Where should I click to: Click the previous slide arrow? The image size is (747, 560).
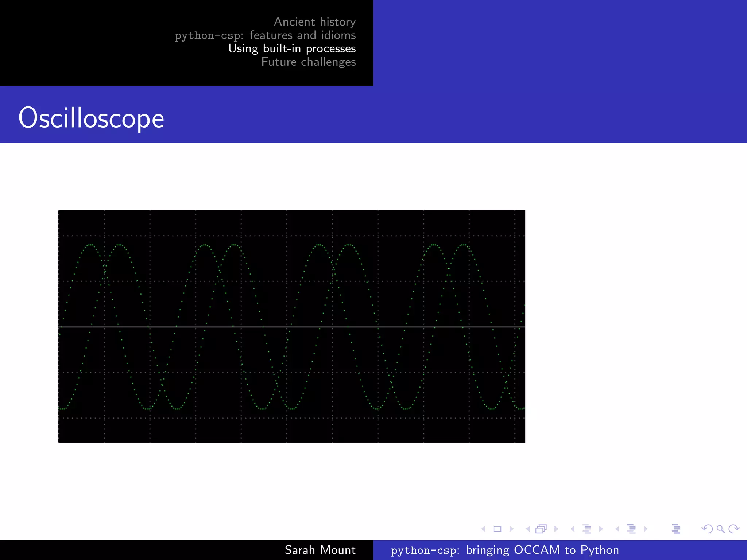(484, 529)
